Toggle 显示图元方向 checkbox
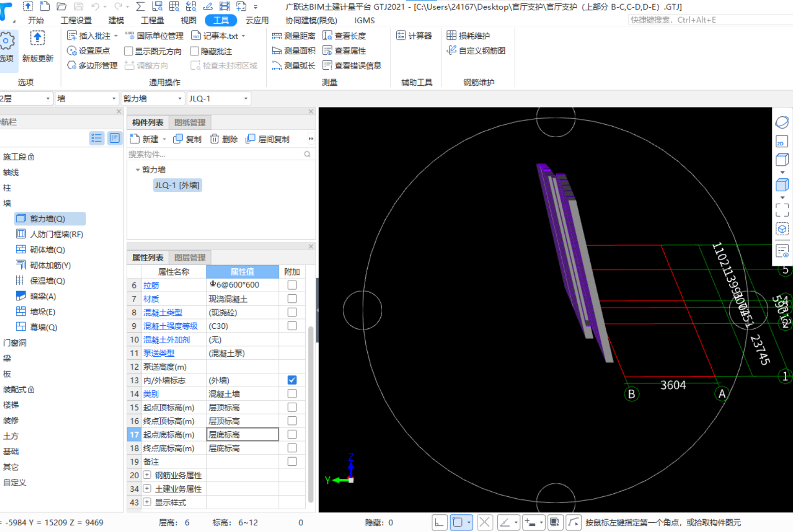 [x=129, y=51]
